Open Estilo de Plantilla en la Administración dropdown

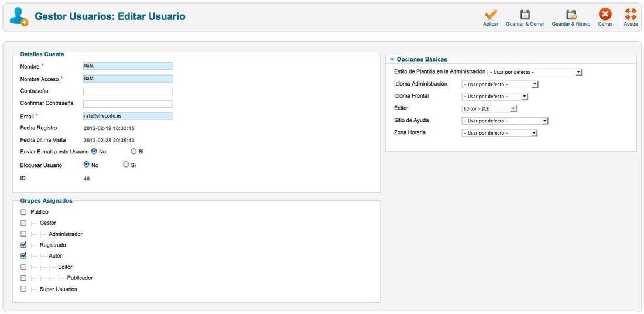(535, 72)
